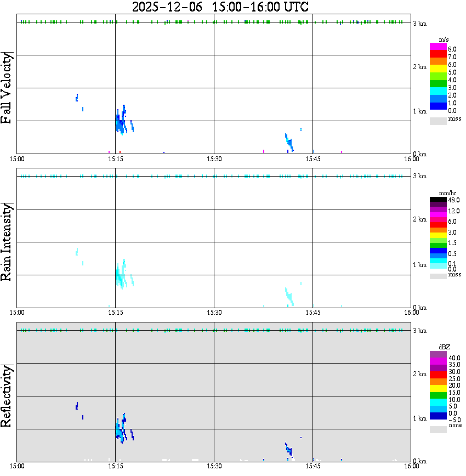Click the 'mm/hr' legend unit heading
This screenshot has width=466, height=476.
coord(447,193)
